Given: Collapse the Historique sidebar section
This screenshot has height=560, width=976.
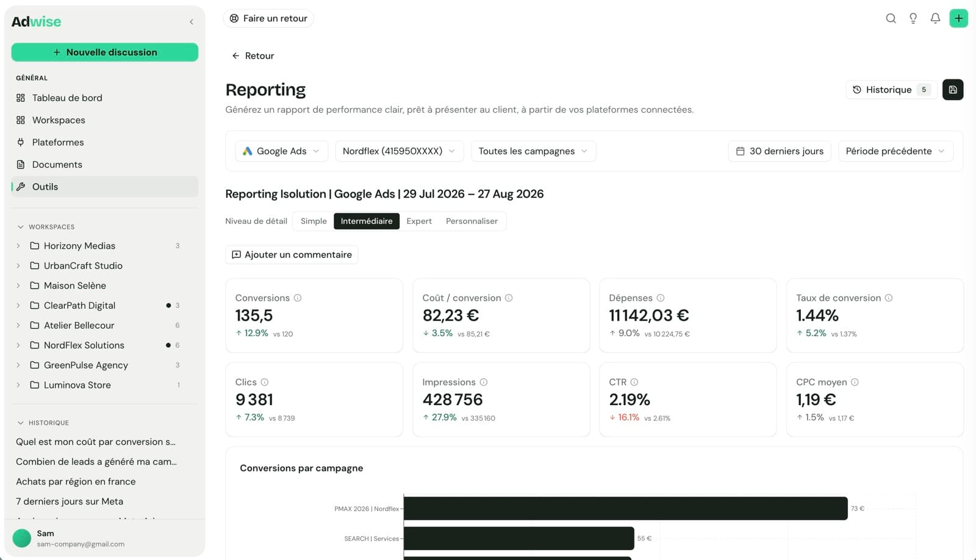Looking at the screenshot, I should [x=43, y=423].
